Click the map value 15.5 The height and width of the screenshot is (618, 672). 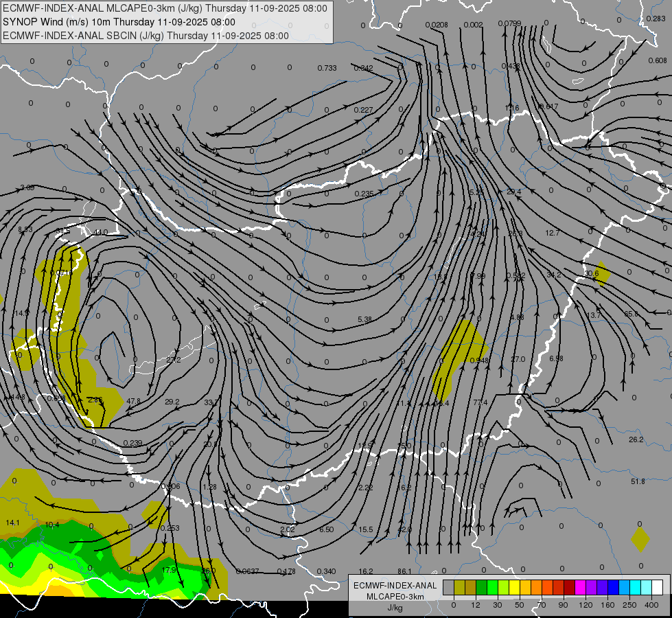366,529
